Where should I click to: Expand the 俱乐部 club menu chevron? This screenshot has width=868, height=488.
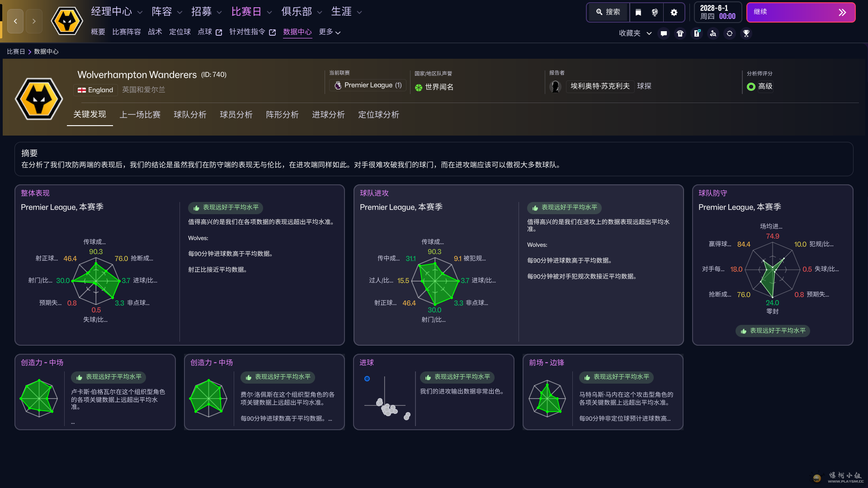tap(320, 12)
